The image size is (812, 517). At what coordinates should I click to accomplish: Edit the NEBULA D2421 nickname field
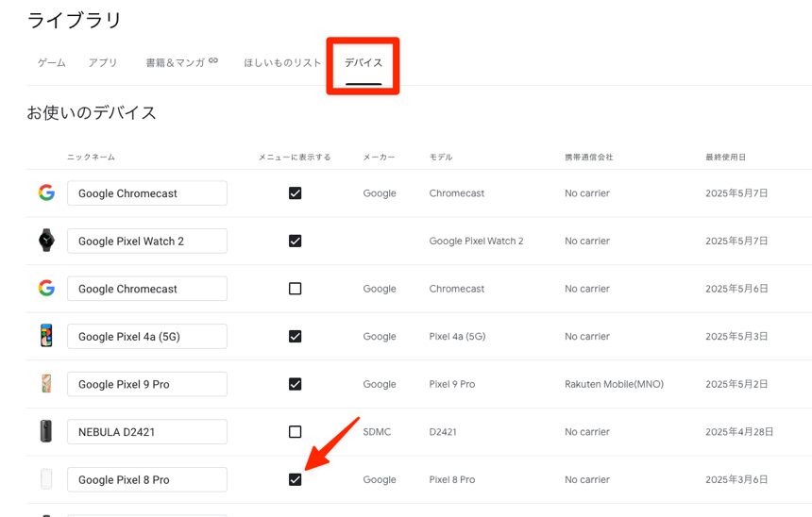pyautogui.click(x=147, y=431)
